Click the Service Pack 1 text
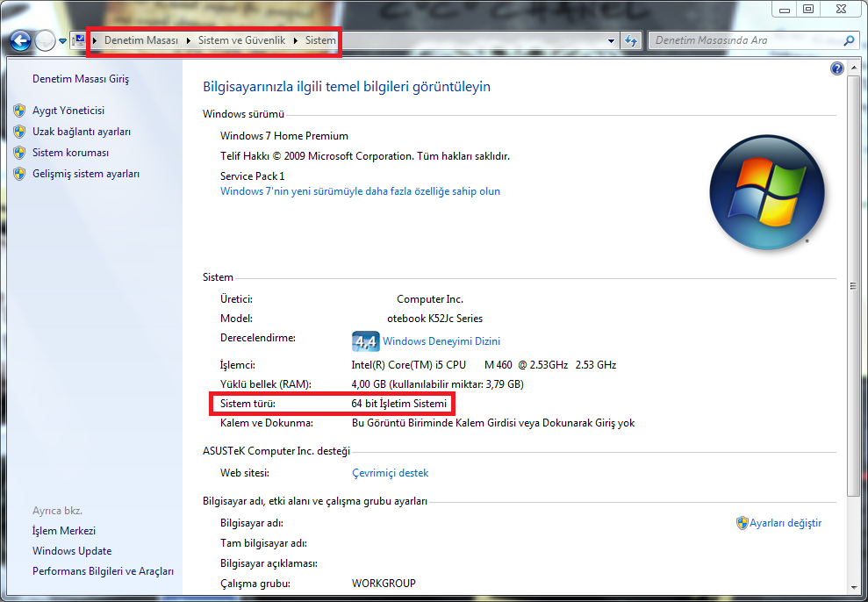Viewport: 868px width, 602px height. (253, 176)
